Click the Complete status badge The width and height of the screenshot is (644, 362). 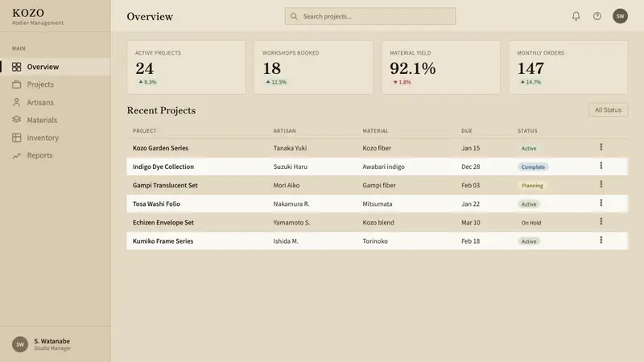(x=533, y=167)
